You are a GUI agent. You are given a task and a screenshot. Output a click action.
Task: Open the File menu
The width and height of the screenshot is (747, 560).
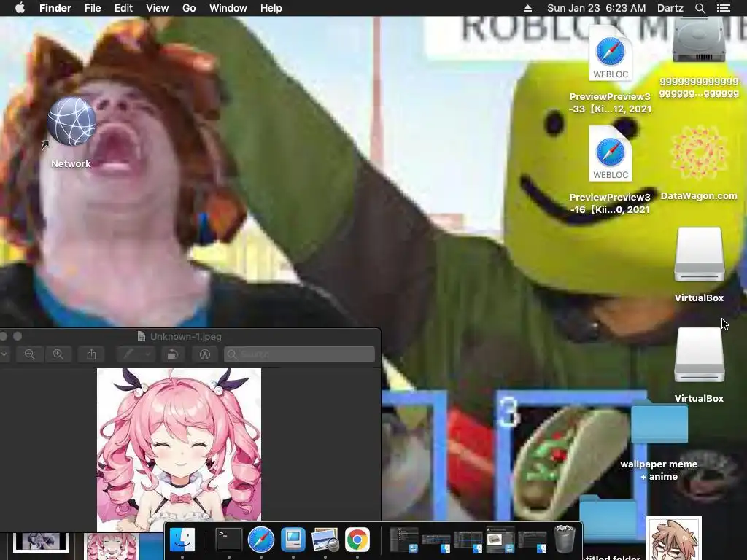point(93,8)
